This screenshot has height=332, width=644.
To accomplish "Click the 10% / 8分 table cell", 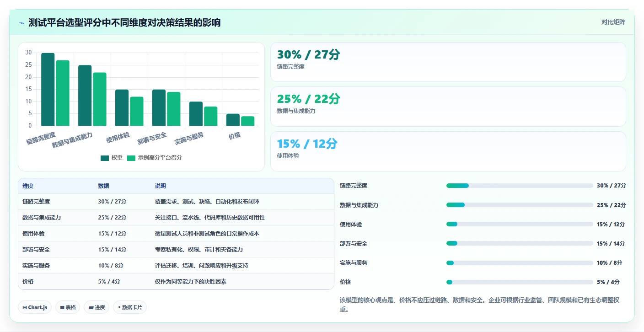I will point(111,266).
